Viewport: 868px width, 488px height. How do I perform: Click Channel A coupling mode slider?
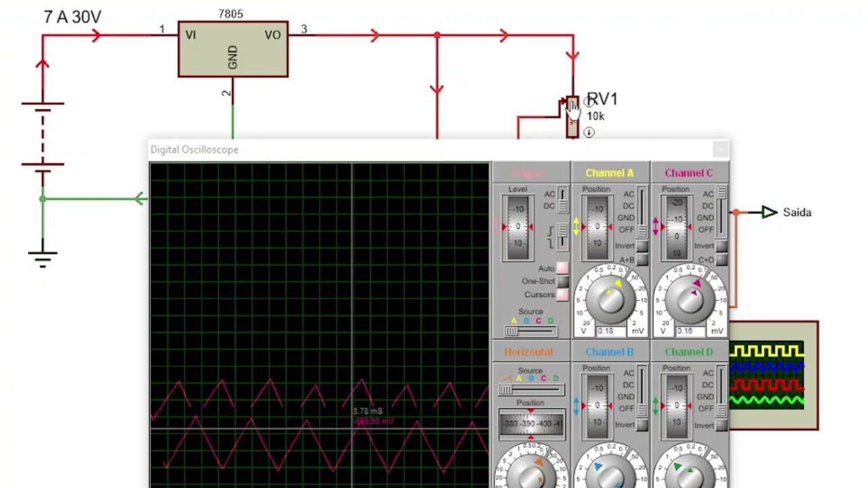point(642,212)
